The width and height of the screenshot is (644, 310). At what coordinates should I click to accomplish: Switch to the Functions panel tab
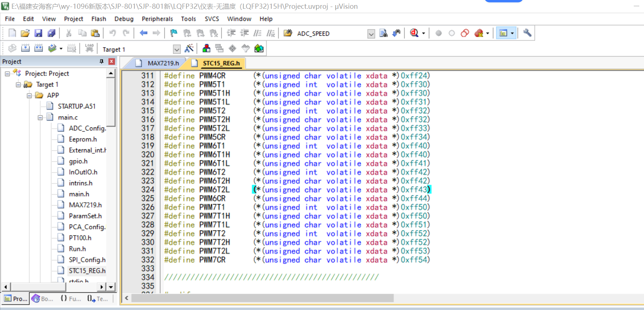click(x=70, y=299)
